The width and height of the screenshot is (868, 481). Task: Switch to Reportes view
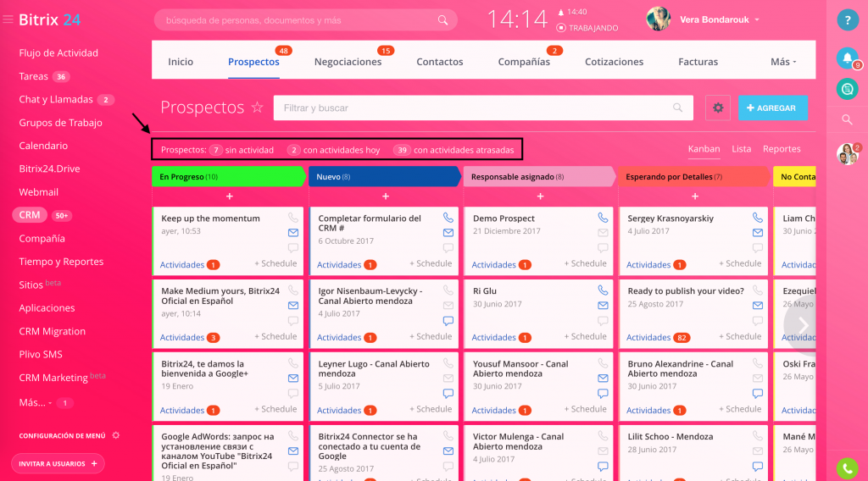[x=782, y=149]
